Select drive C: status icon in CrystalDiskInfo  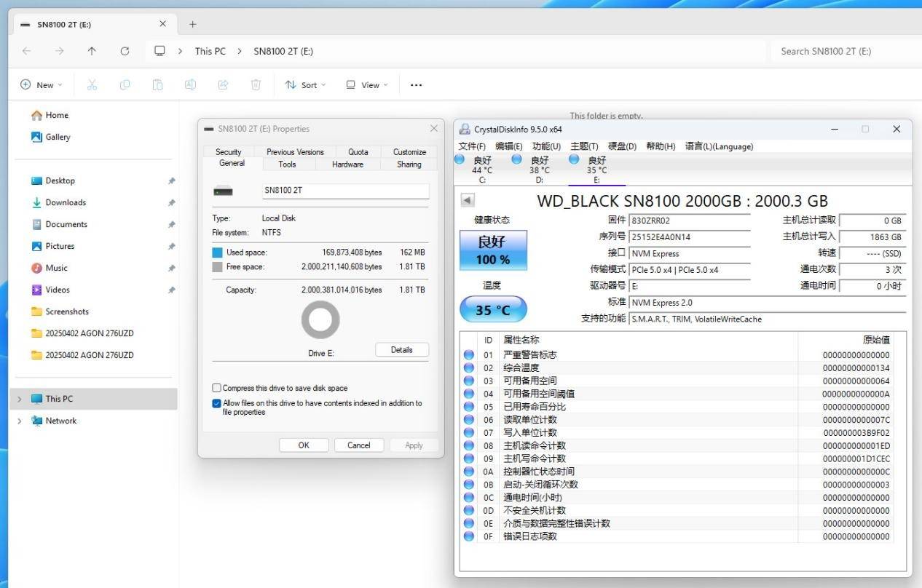click(x=460, y=159)
